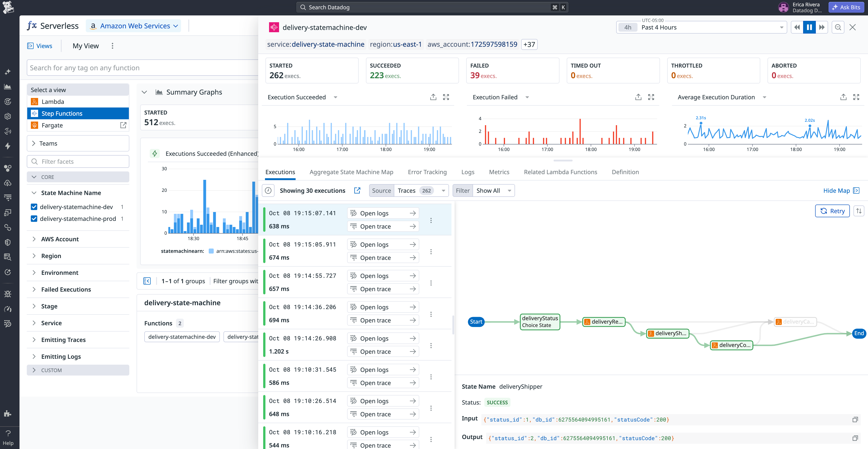This screenshot has width=868, height=449.
Task: Open the Related Lambda Functions tab
Action: (x=560, y=172)
